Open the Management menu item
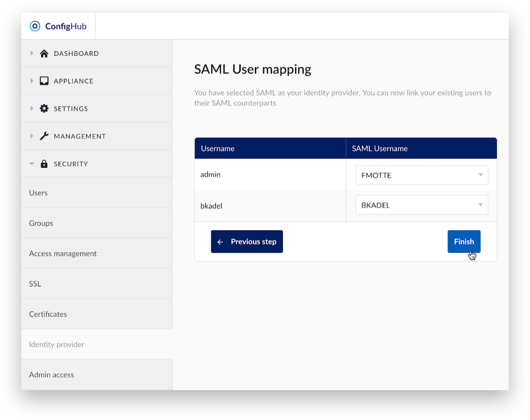 tap(97, 136)
